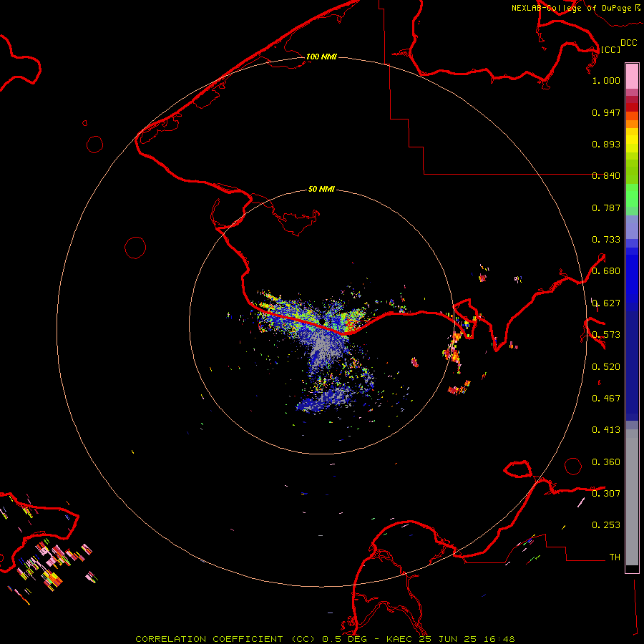Select the 0.680 scale value

click(x=606, y=271)
